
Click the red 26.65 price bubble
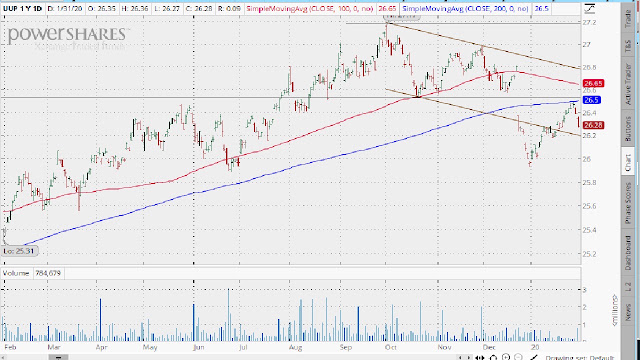point(593,83)
